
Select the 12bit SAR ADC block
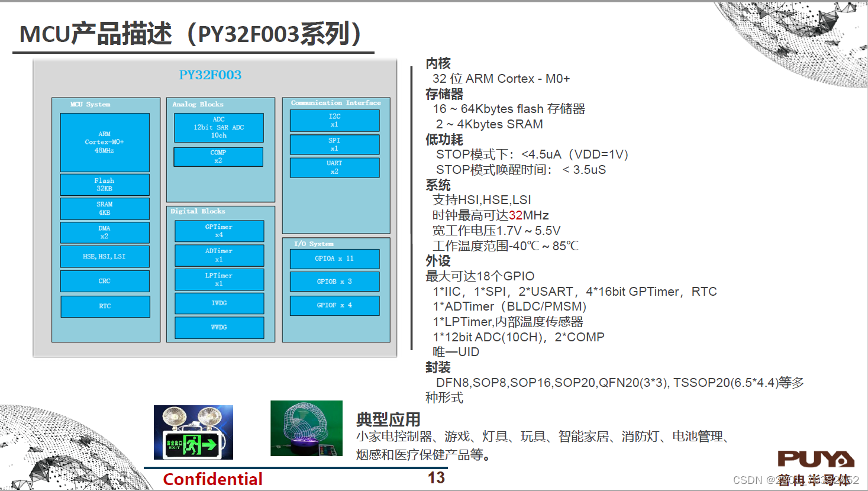219,128
